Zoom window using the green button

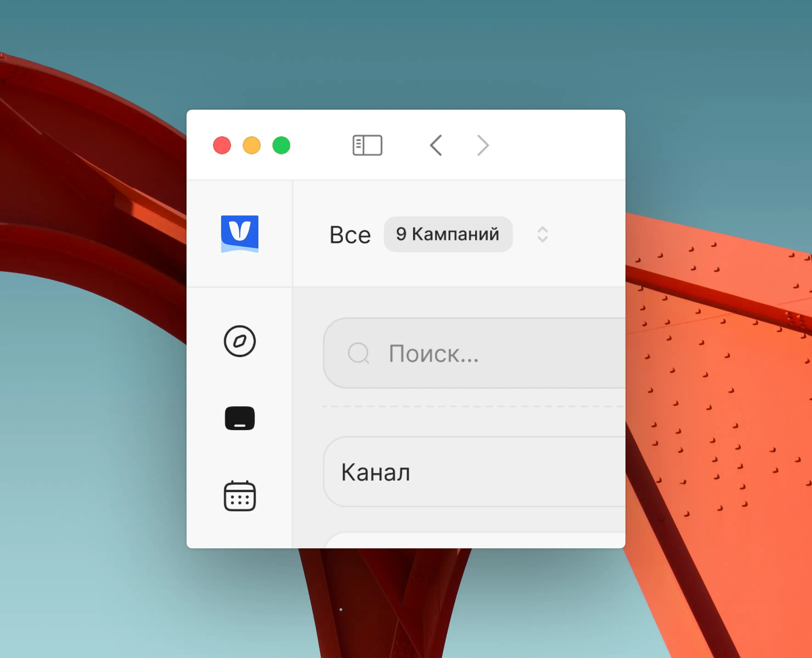tap(281, 146)
